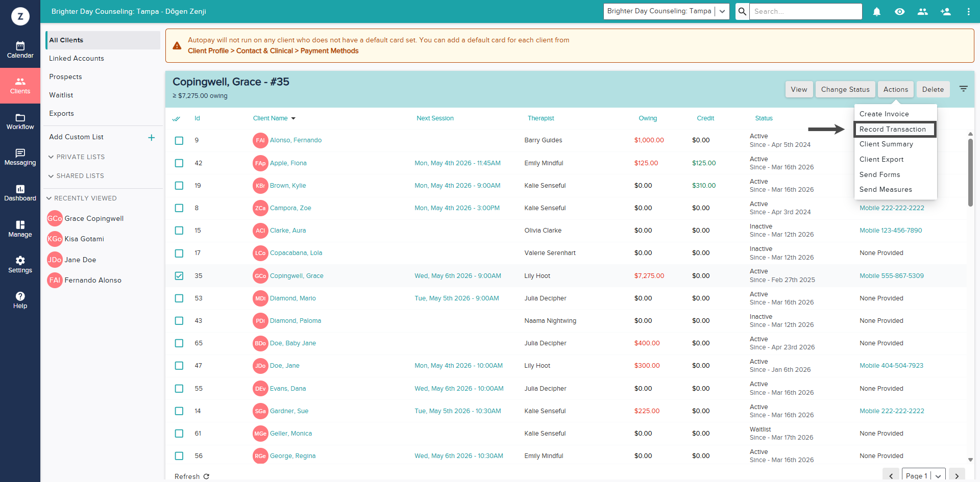The height and width of the screenshot is (482, 980).
Task: Click the KGo avatar for Kisa Gotami
Action: coord(55,239)
